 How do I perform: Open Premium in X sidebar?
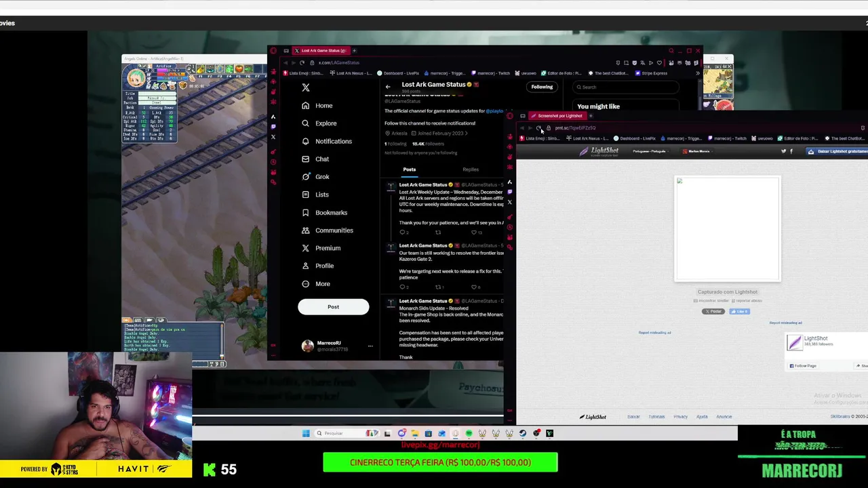pos(321,248)
